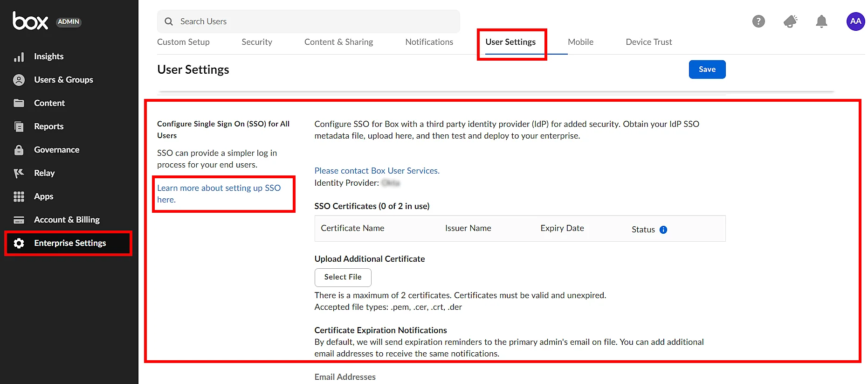Switch to the Security tab
This screenshot has width=868, height=384.
257,42
